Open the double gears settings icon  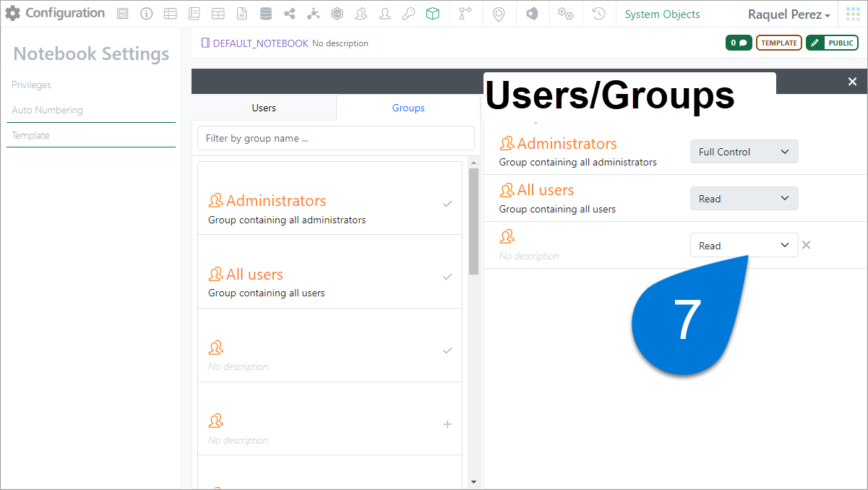tap(565, 14)
